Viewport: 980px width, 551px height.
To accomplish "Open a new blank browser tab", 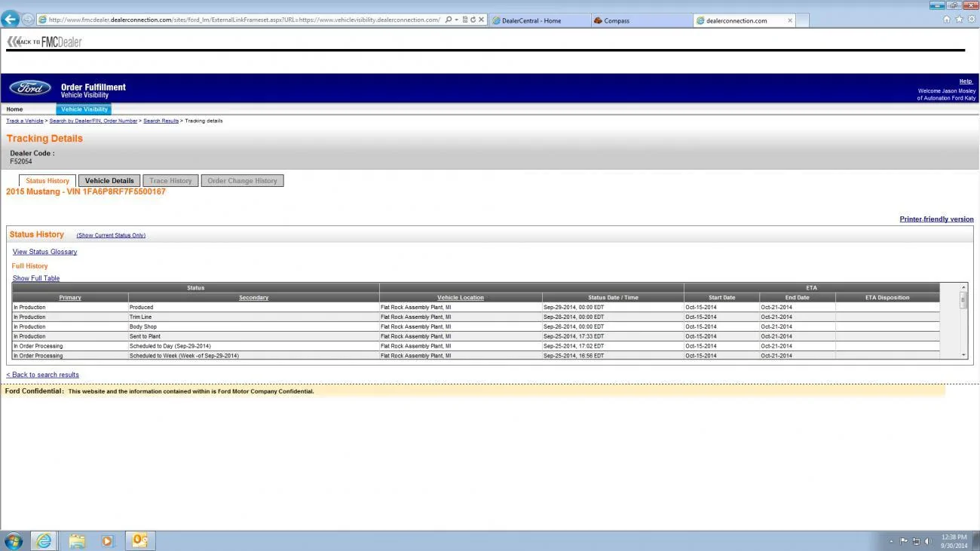I will tap(802, 20).
